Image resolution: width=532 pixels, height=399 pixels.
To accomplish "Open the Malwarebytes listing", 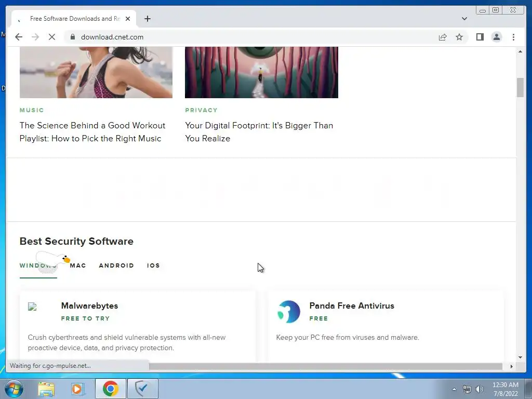I will 89,305.
